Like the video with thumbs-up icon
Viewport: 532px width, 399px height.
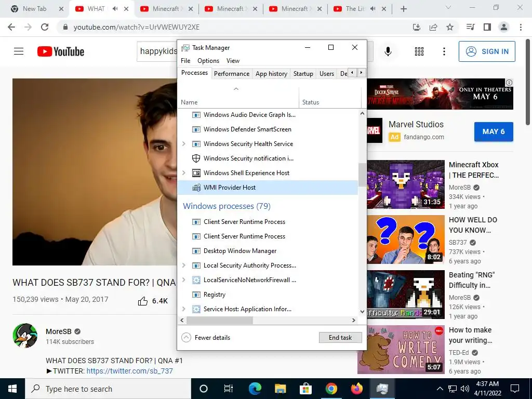143,301
